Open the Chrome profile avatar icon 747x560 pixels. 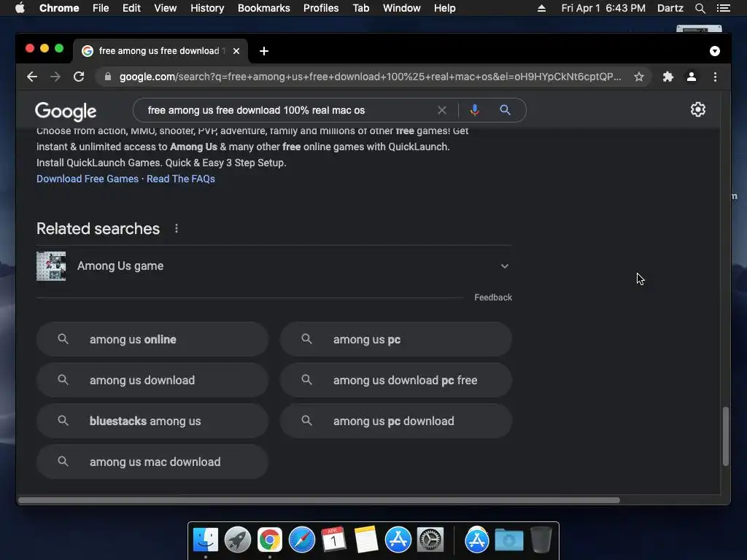(692, 77)
